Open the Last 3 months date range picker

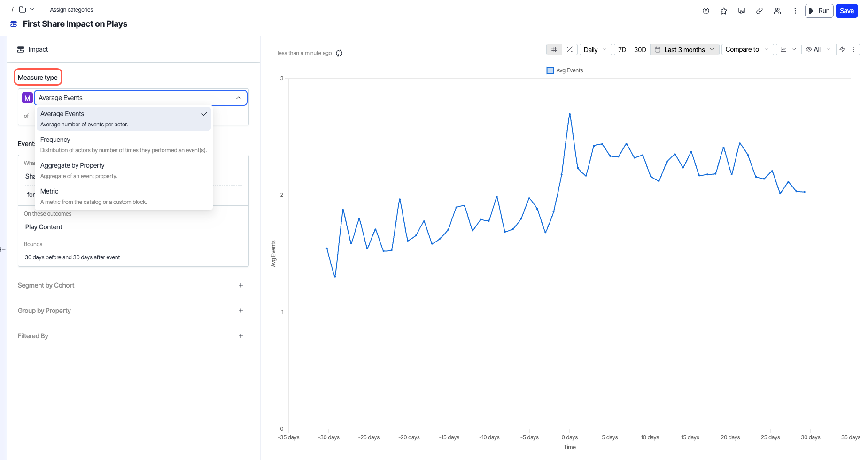coord(684,49)
